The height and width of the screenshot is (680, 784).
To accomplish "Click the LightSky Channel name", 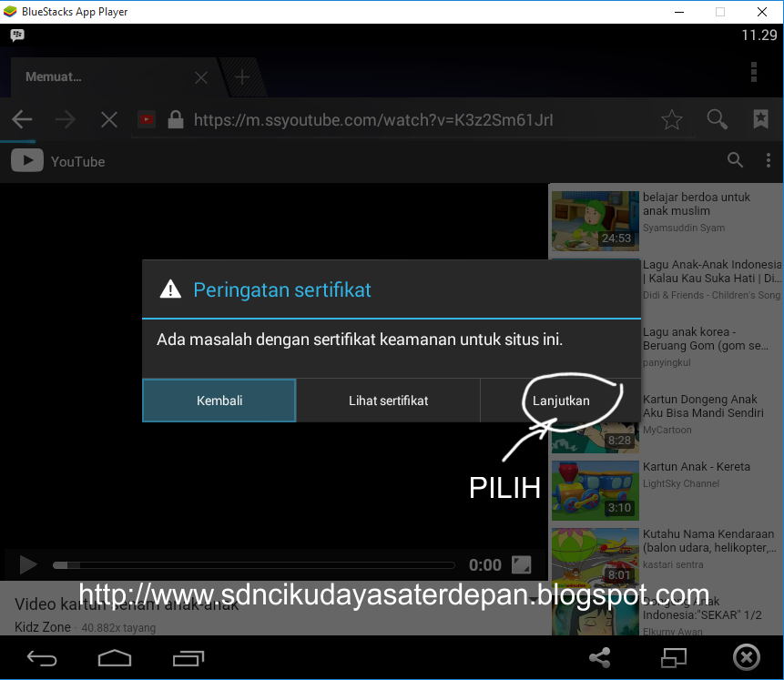I will pyautogui.click(x=680, y=483).
